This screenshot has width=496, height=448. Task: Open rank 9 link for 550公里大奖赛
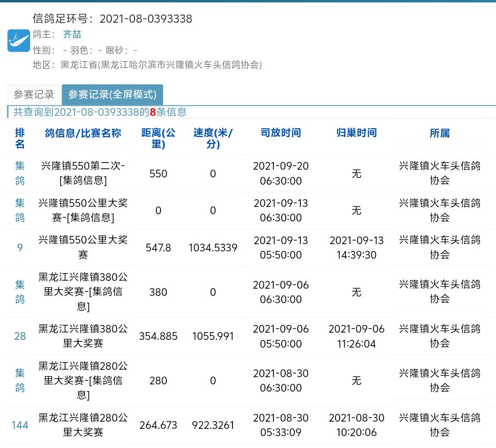(20, 248)
